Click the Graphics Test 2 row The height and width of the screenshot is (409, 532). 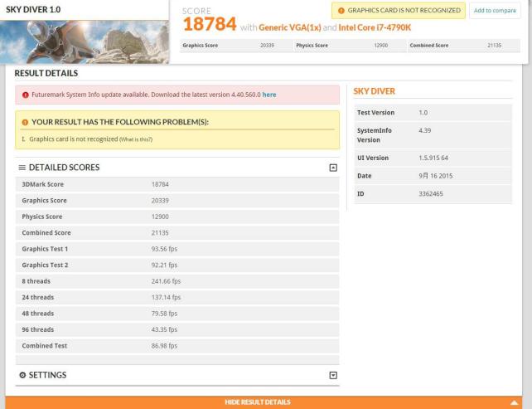[177, 265]
